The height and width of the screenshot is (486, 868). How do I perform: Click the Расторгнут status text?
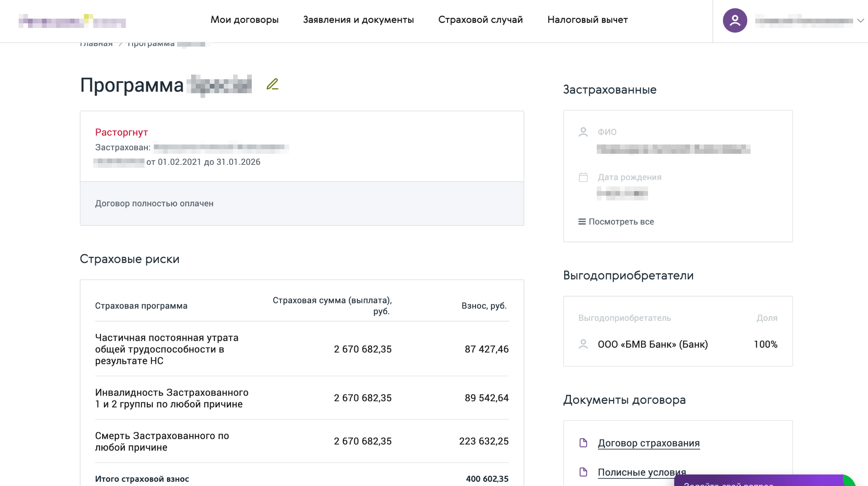[x=121, y=132]
